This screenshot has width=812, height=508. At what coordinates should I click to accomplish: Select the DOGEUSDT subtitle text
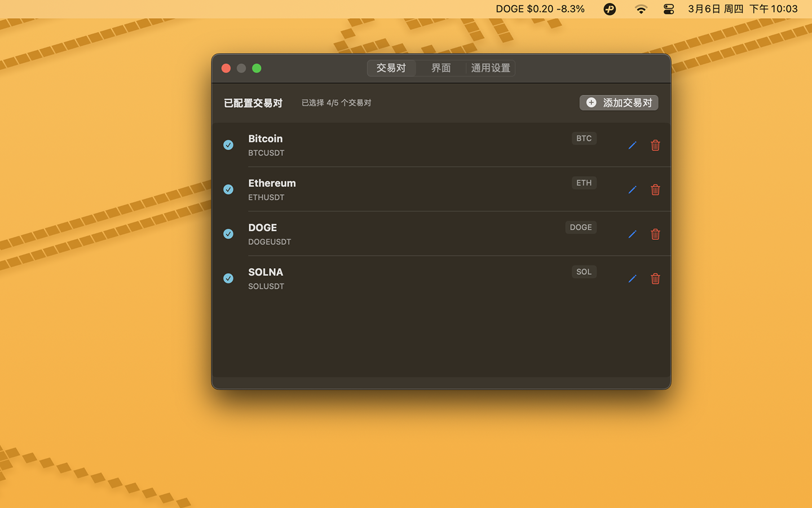click(x=270, y=242)
